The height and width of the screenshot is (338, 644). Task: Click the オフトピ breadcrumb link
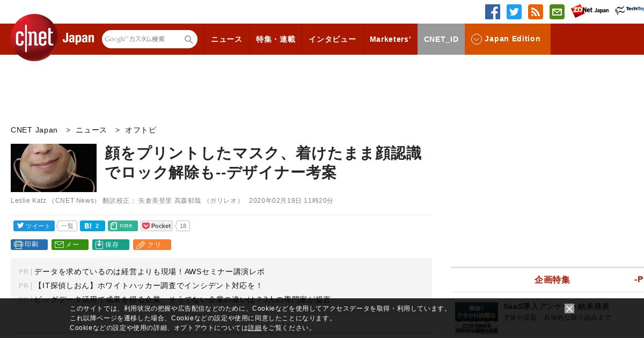click(x=141, y=130)
